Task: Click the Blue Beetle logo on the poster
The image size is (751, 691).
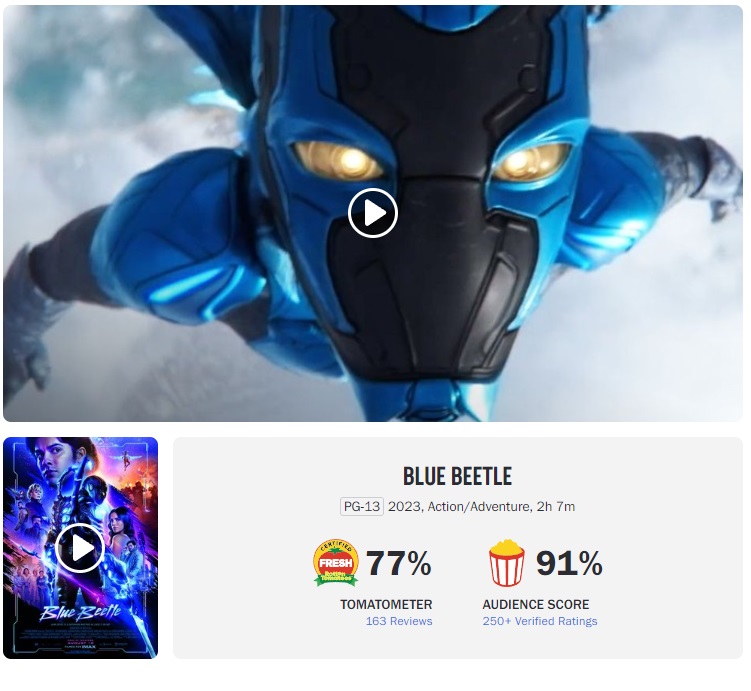Action: click(x=80, y=612)
